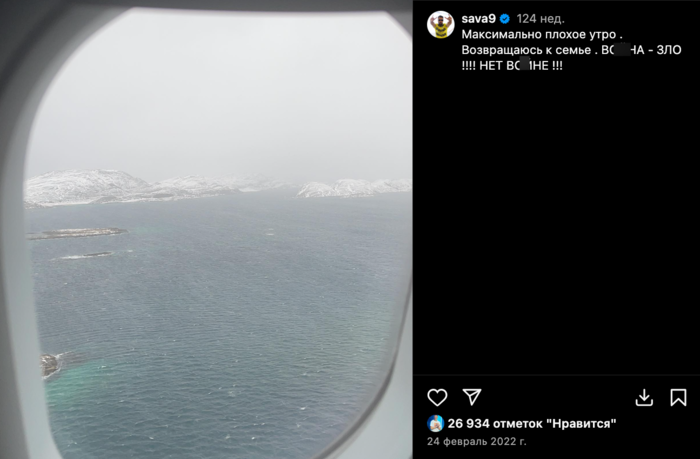The height and width of the screenshot is (459, 700).
Task: Click the "24 февраль 2022 г." date
Action: click(477, 442)
